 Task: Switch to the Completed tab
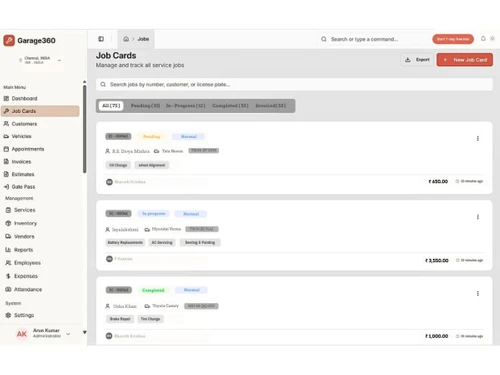tap(230, 106)
